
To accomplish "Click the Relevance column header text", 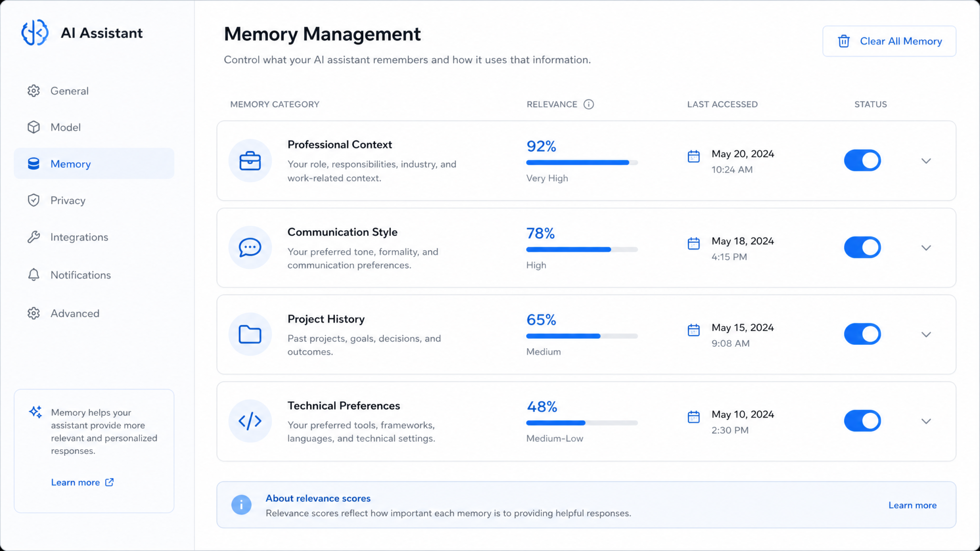I will tap(552, 104).
